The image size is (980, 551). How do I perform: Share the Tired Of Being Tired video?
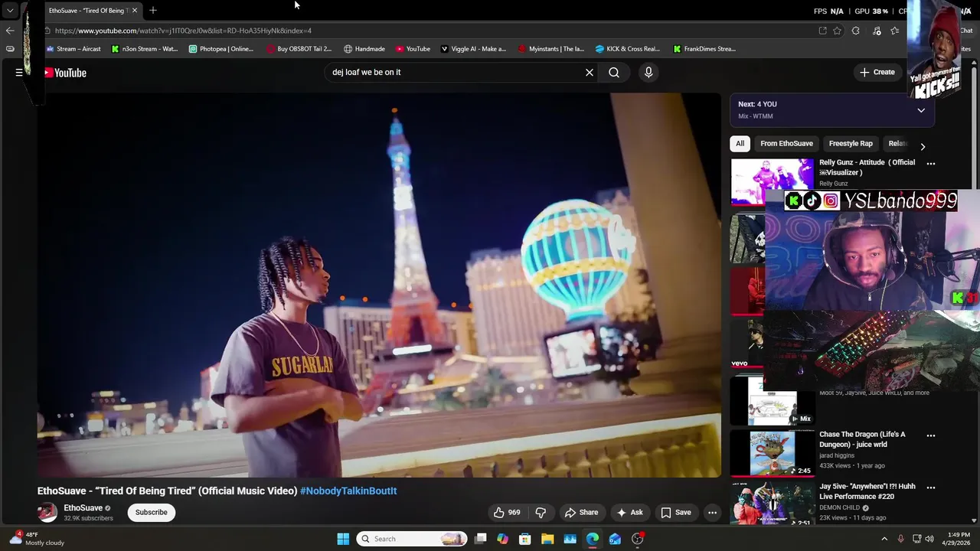(x=581, y=513)
